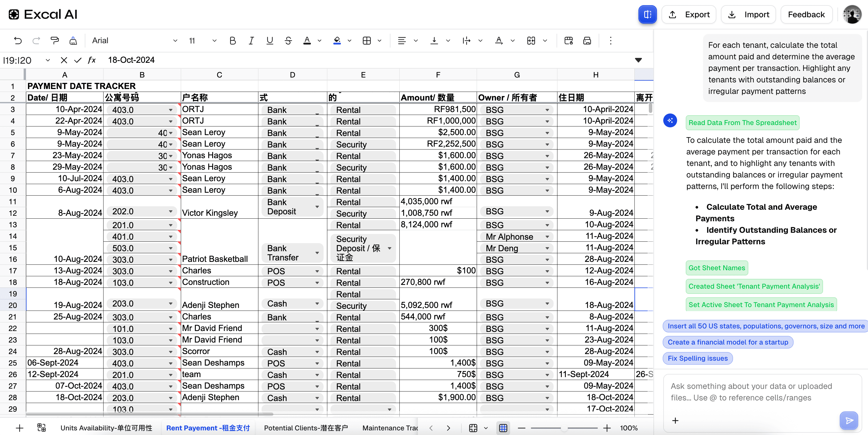Expand the formula bar with the triangle

pos(638,60)
